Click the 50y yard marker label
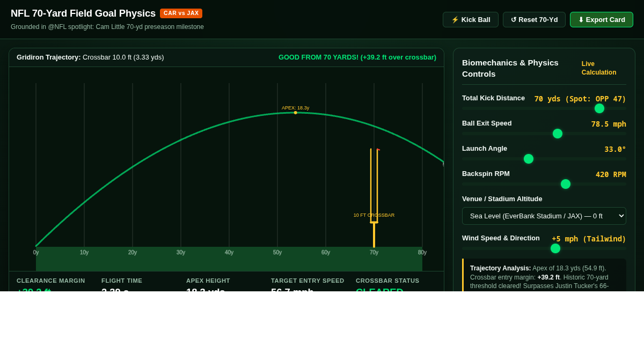This screenshot has width=644, height=338. pyautogui.click(x=277, y=252)
